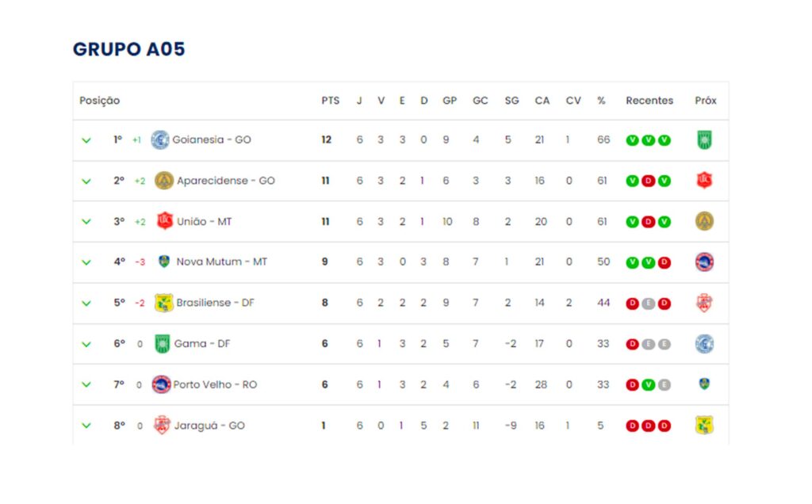Click Porto Velho's green V result badge
Screen dimensions: 812x504
(x=648, y=384)
